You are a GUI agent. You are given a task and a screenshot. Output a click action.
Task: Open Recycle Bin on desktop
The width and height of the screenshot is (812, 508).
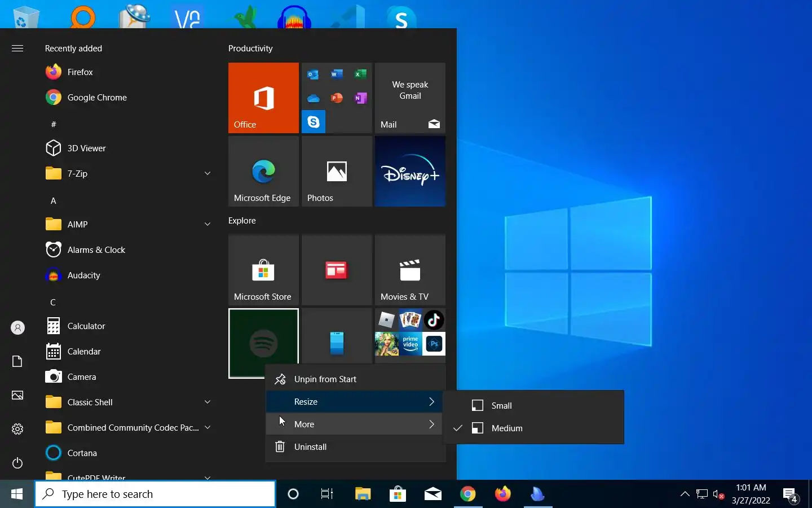click(x=25, y=17)
